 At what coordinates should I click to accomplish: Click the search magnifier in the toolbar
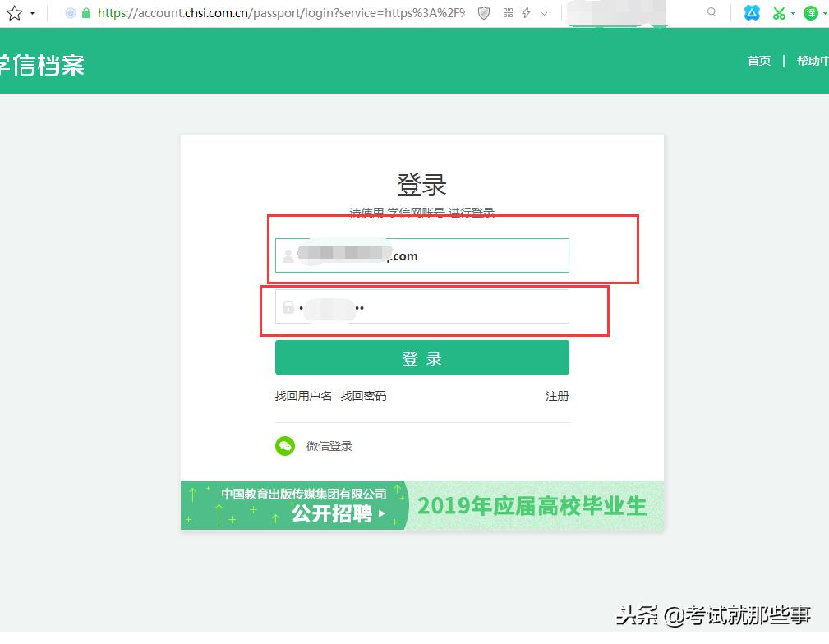coord(712,13)
